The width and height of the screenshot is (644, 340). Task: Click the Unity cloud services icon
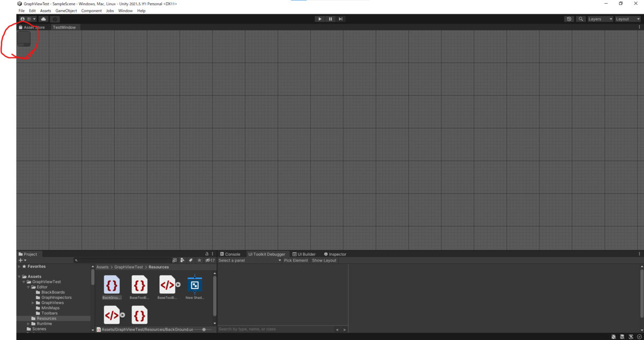pyautogui.click(x=43, y=19)
